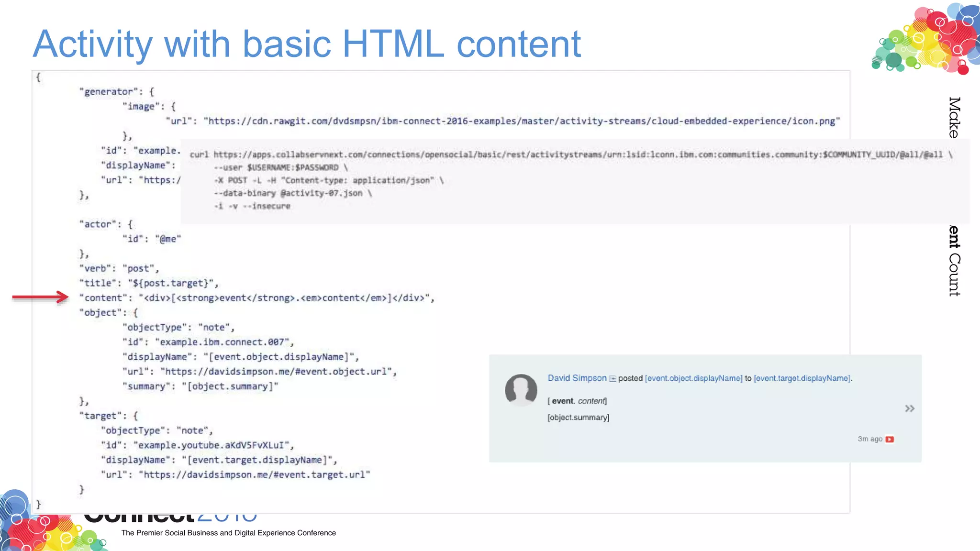Screen dimensions: 980x551
Task: Click target "displayName" line
Action: click(219, 460)
